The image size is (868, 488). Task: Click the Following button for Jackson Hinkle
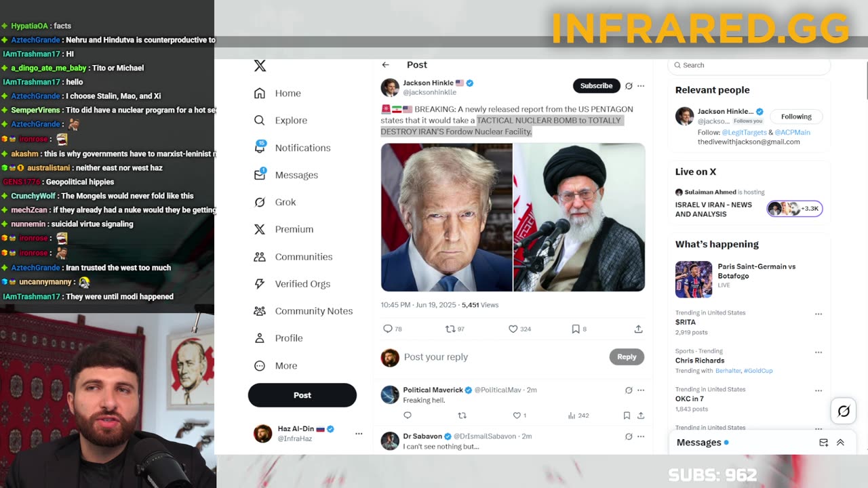point(796,117)
